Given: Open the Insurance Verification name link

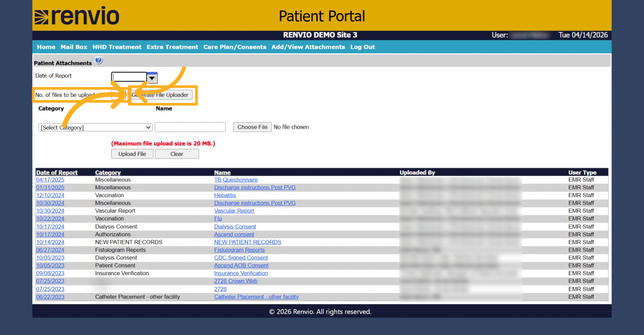Looking at the screenshot, I should 241,273.
